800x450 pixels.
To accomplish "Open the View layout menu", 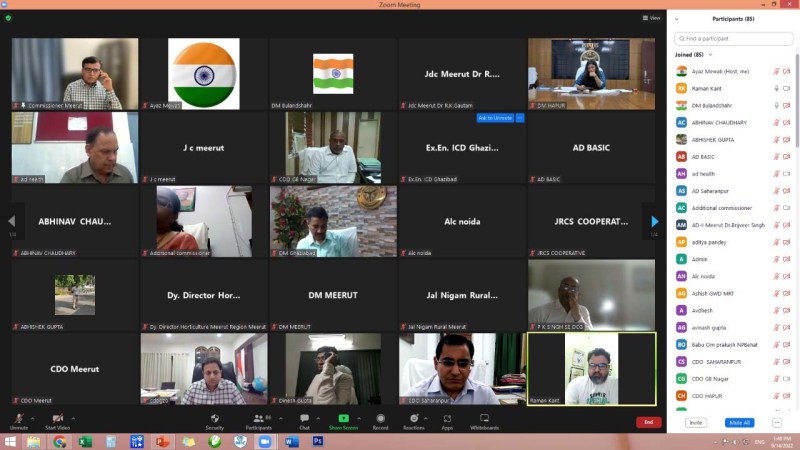I will coord(651,18).
